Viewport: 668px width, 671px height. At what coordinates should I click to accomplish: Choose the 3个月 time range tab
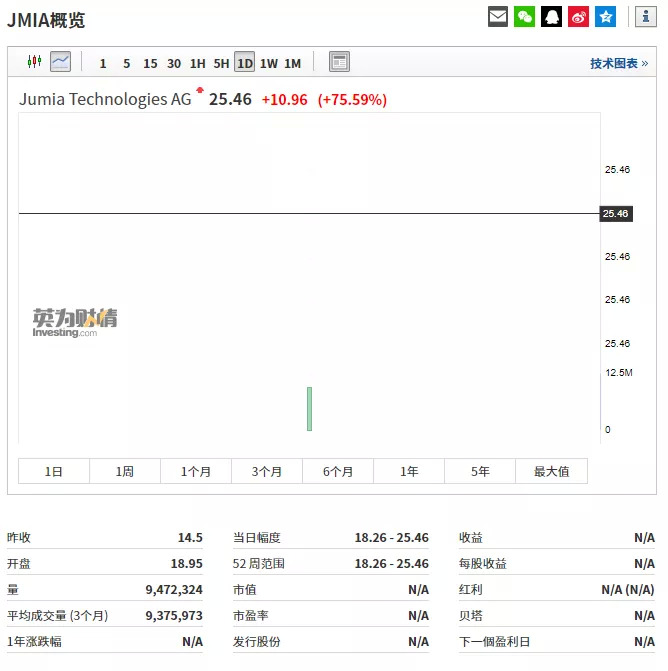click(267, 471)
